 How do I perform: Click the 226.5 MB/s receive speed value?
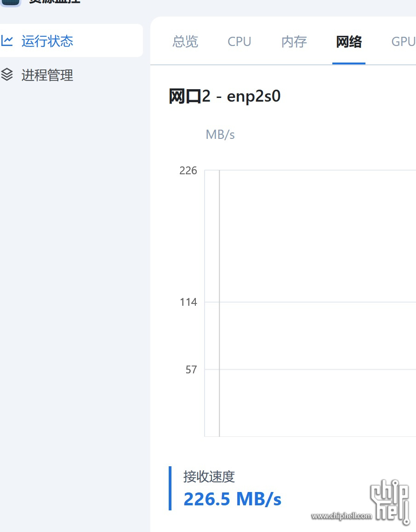(233, 499)
